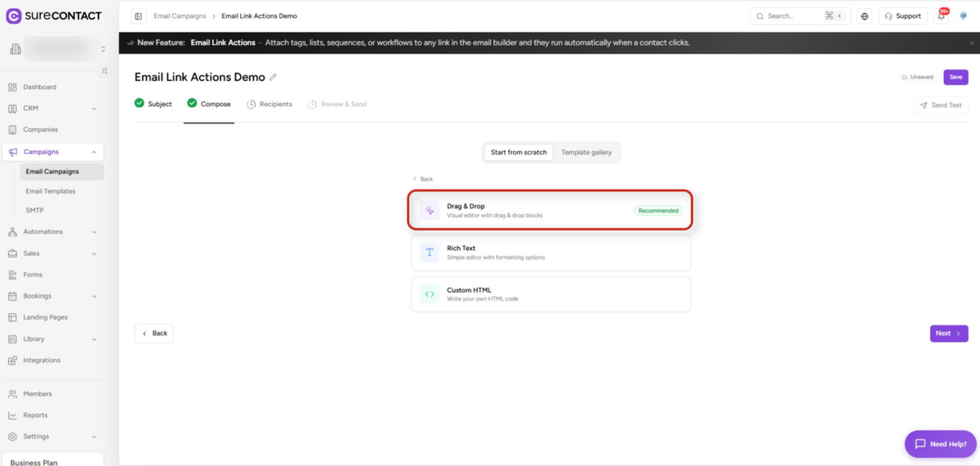The height and width of the screenshot is (466, 980).
Task: Choose Rich Text editor
Action: tap(551, 253)
